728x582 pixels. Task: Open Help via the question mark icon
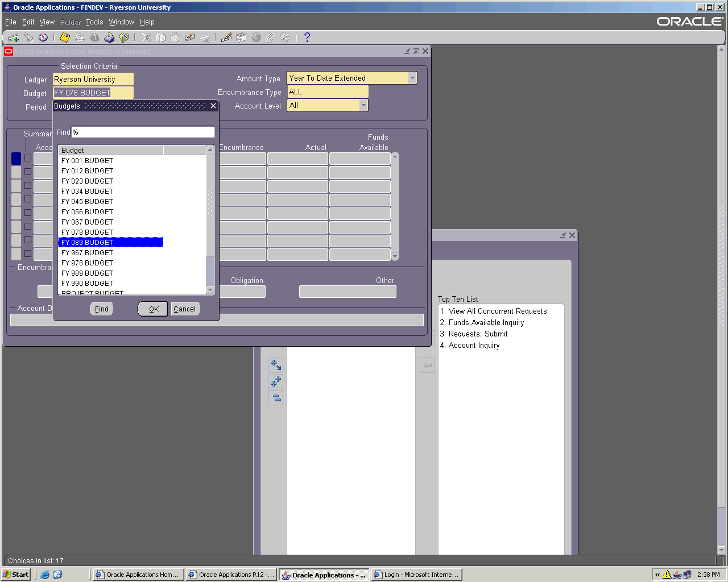point(307,38)
